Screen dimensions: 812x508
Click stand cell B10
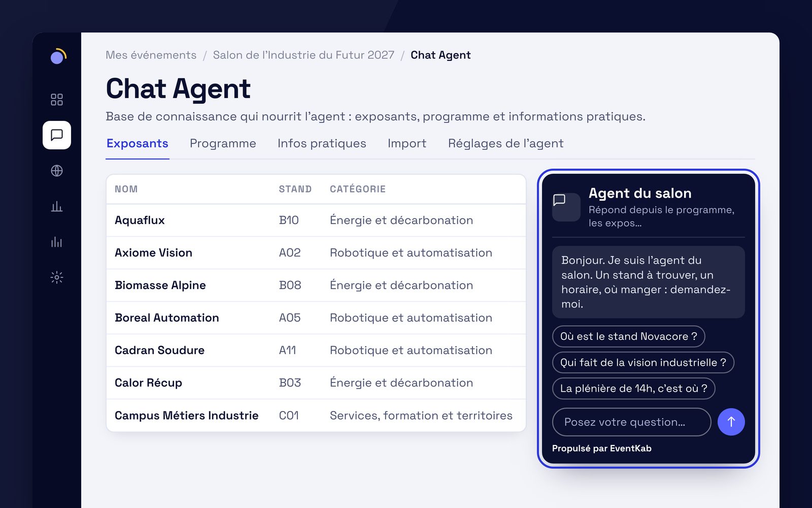click(289, 220)
